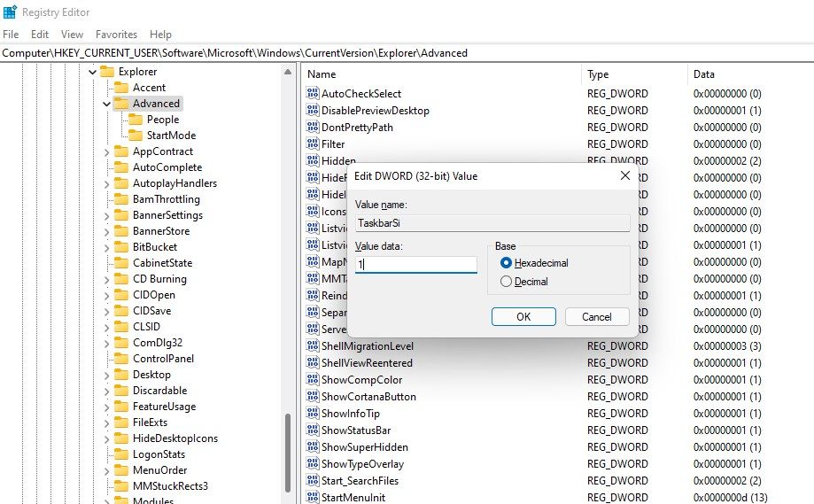This screenshot has height=504, width=814.
Task: Click the MMStuckRects3 folder icon
Action: coord(121,485)
